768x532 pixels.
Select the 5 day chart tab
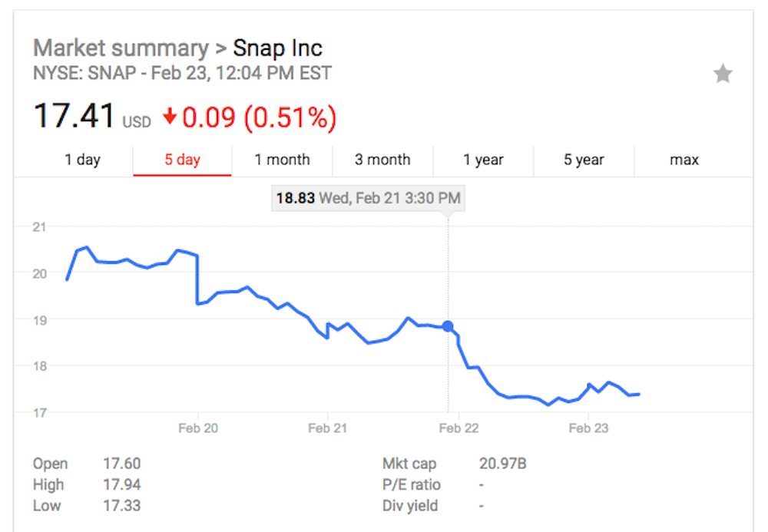click(182, 160)
